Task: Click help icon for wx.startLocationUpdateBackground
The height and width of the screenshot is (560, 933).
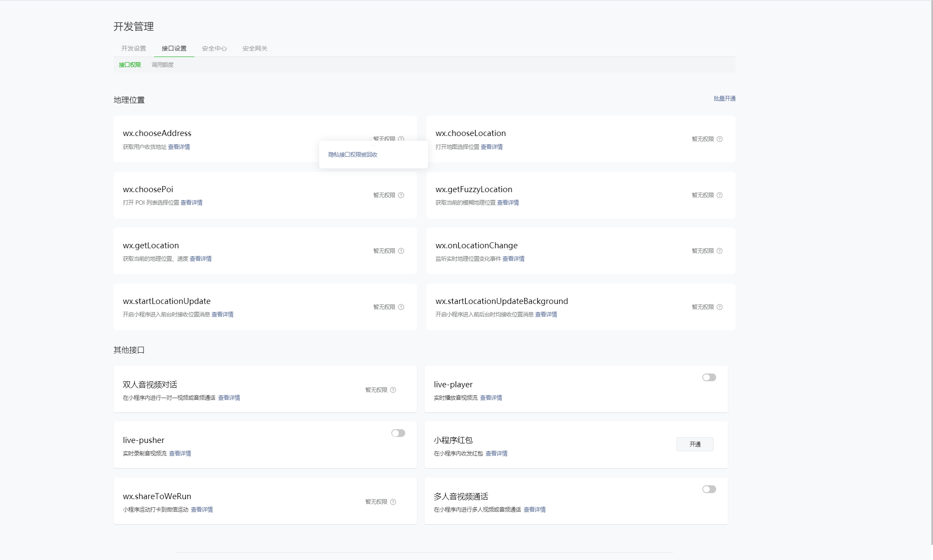Action: click(720, 307)
